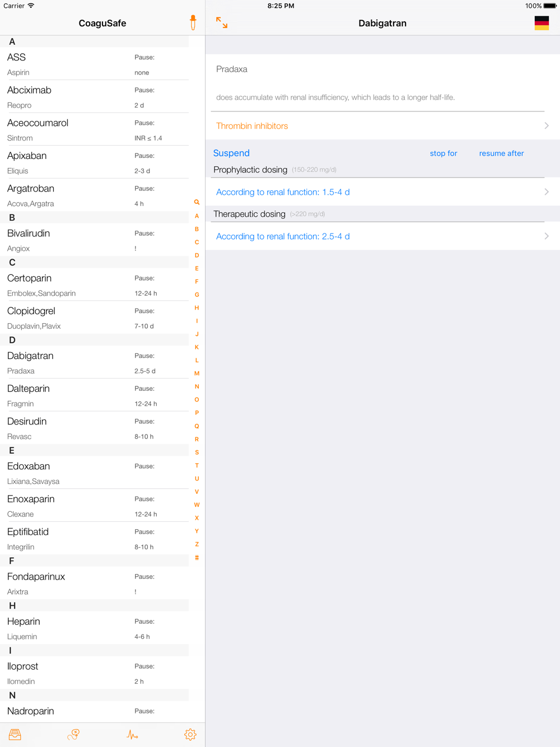The height and width of the screenshot is (747, 560).
Task: Open settings gear icon
Action: (190, 735)
